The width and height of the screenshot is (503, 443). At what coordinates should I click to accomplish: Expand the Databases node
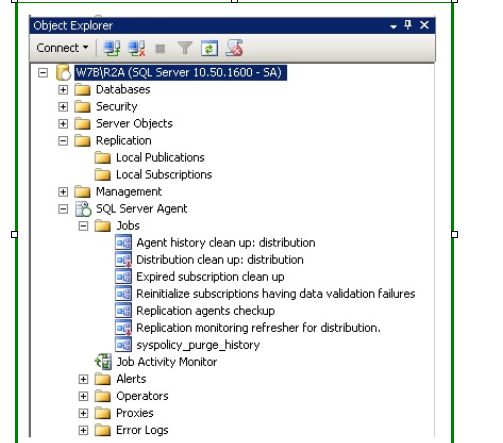click(x=63, y=90)
